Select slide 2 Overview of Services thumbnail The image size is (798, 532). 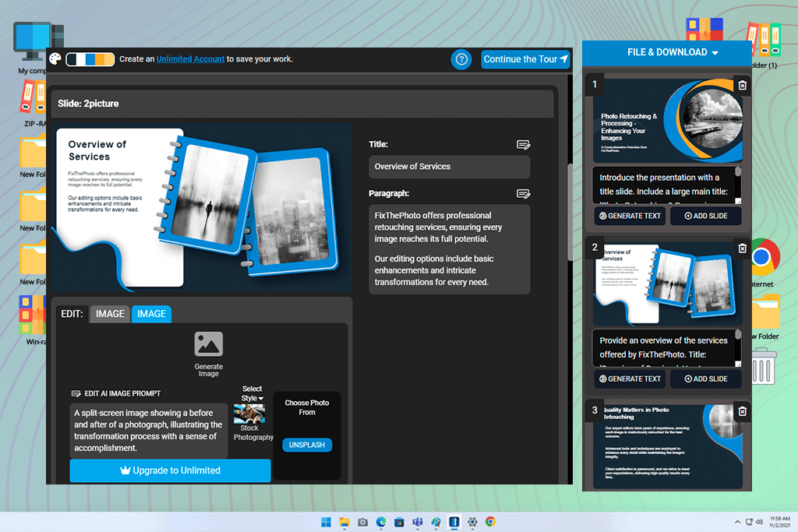click(x=667, y=284)
